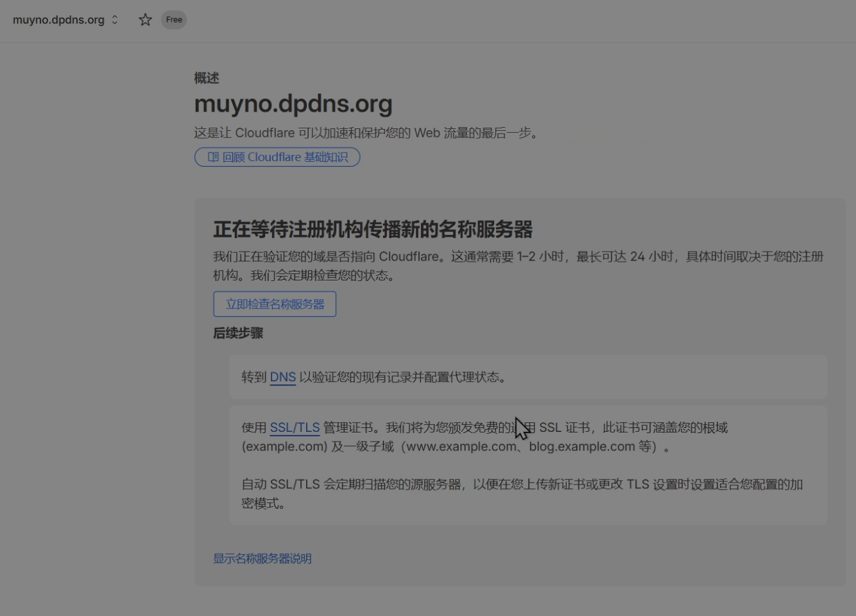
Task: Click the Free plan badge
Action: pyautogui.click(x=174, y=20)
